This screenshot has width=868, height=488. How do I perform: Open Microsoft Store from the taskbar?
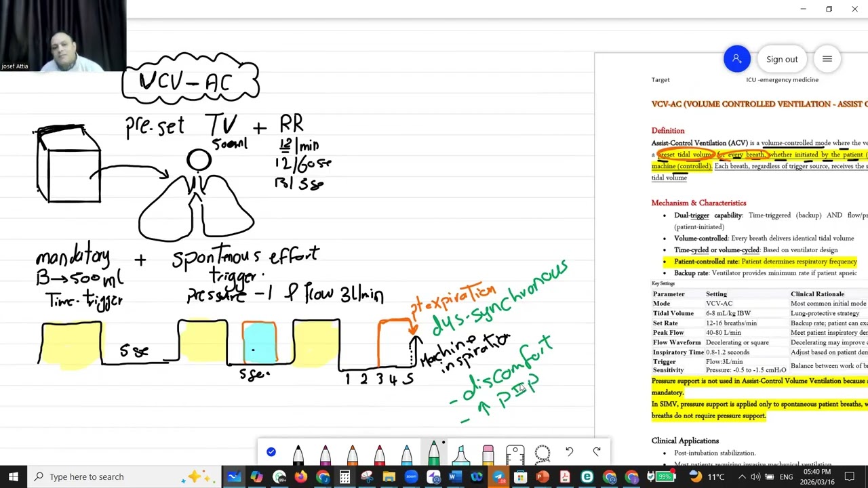(x=521, y=476)
